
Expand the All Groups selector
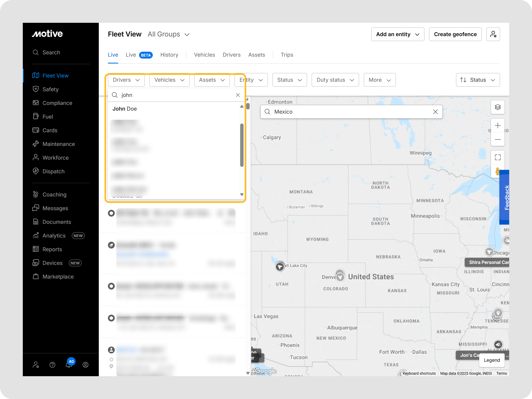[169, 34]
